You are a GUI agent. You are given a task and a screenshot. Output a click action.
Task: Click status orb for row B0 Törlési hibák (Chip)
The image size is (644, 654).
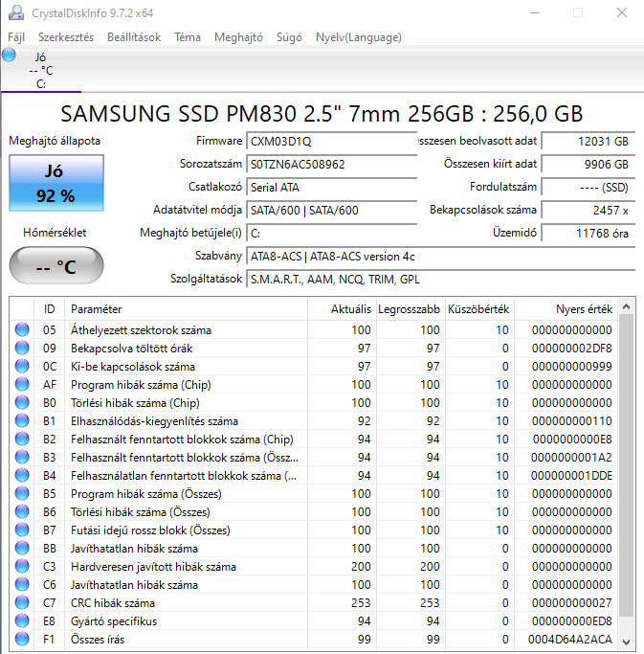(22, 402)
